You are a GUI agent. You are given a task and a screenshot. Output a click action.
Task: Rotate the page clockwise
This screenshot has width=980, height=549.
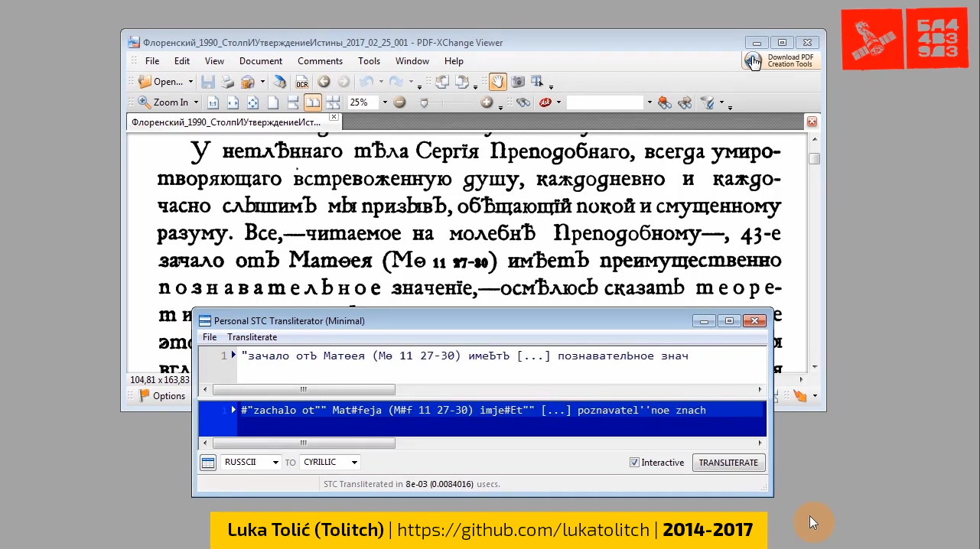click(x=462, y=82)
